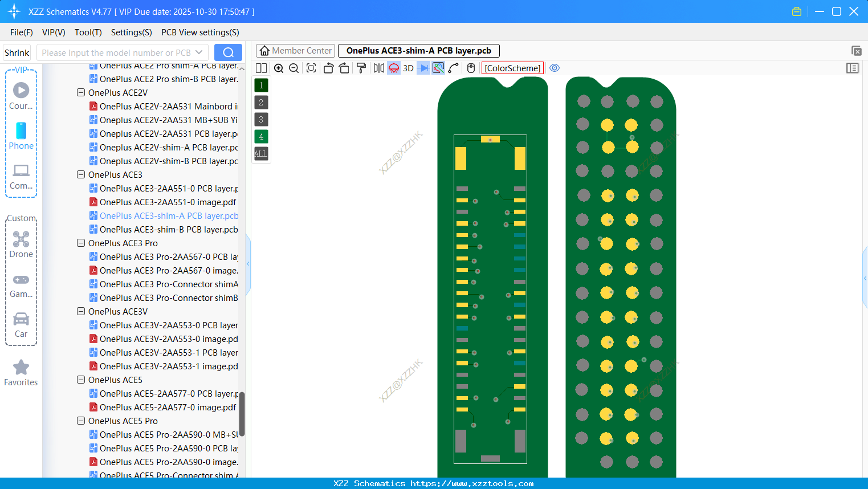The image size is (868, 489).
Task: Fit the PCB to the screen
Action: pos(311,68)
